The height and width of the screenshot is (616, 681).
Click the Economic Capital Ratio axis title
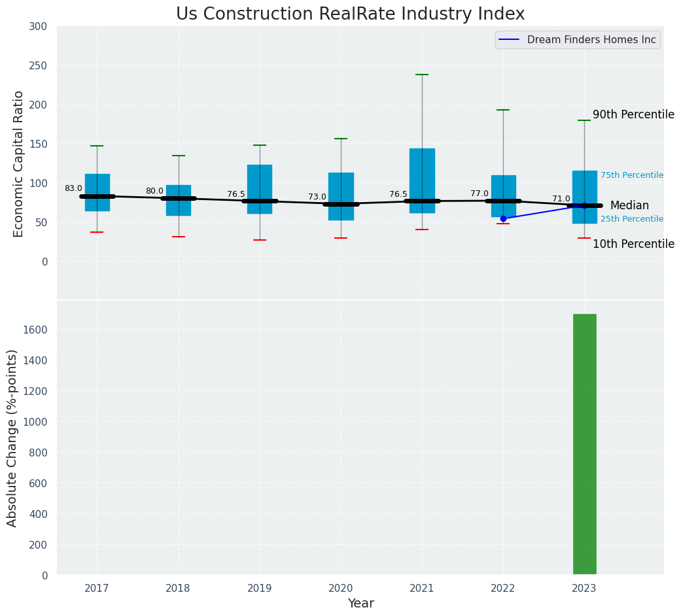[x=19, y=163]
